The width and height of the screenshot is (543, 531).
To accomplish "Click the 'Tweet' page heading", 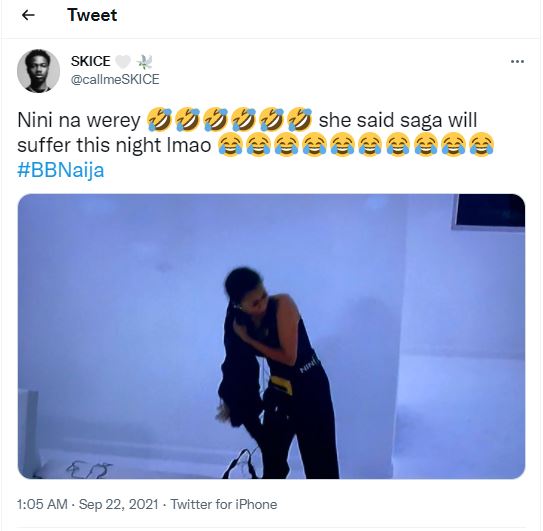I will pyautogui.click(x=92, y=15).
